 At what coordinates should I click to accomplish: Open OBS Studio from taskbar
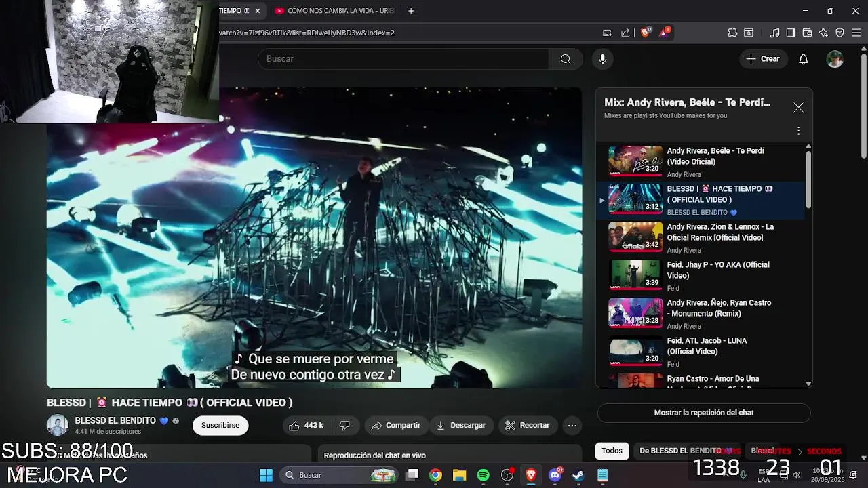[x=507, y=475]
